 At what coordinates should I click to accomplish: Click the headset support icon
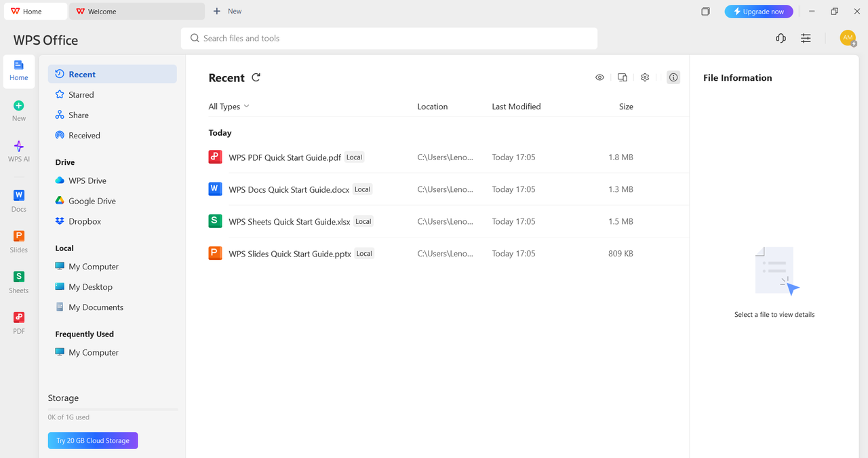coord(781,38)
